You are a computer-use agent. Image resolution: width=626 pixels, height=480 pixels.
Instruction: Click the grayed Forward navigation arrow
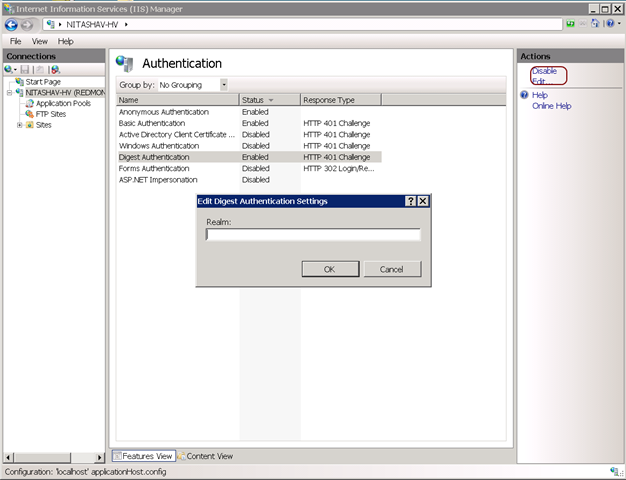[x=27, y=25]
